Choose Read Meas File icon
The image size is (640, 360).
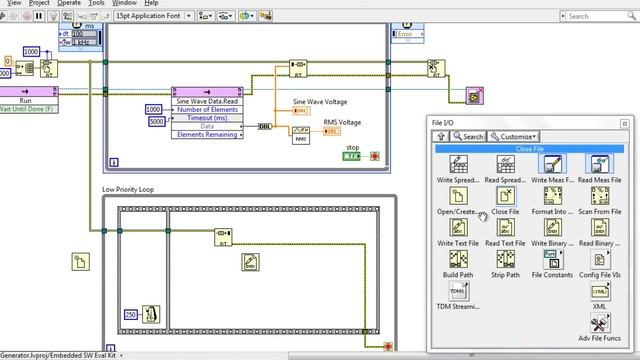pos(600,164)
